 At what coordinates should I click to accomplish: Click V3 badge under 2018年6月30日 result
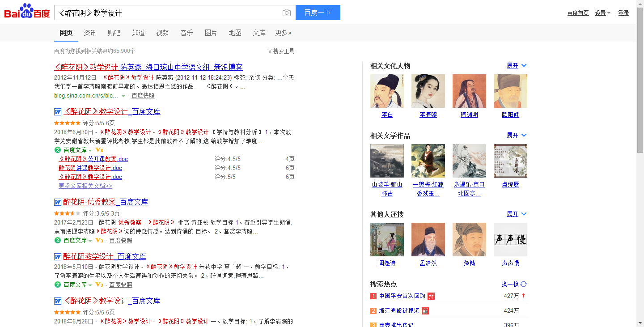pyautogui.click(x=99, y=150)
